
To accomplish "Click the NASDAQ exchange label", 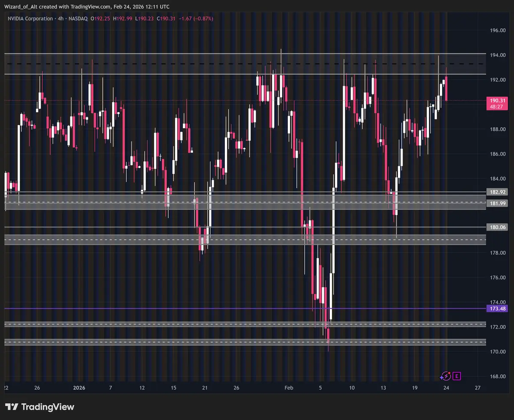I will [79, 18].
